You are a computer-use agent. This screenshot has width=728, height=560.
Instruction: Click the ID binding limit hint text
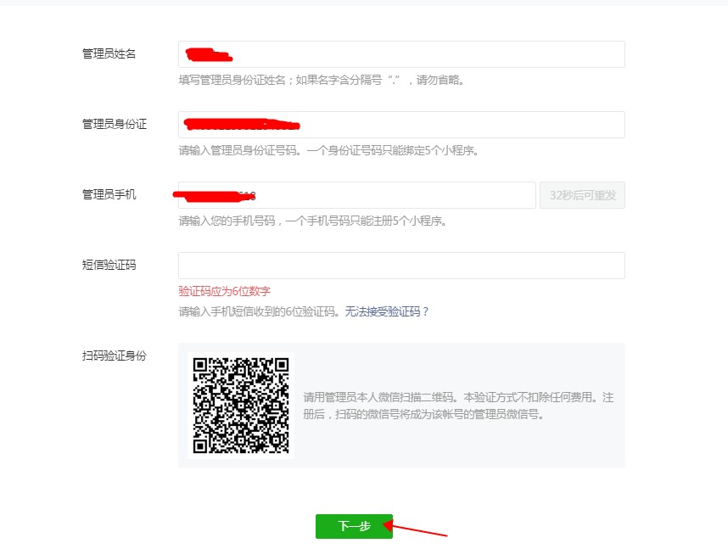pyautogui.click(x=331, y=151)
